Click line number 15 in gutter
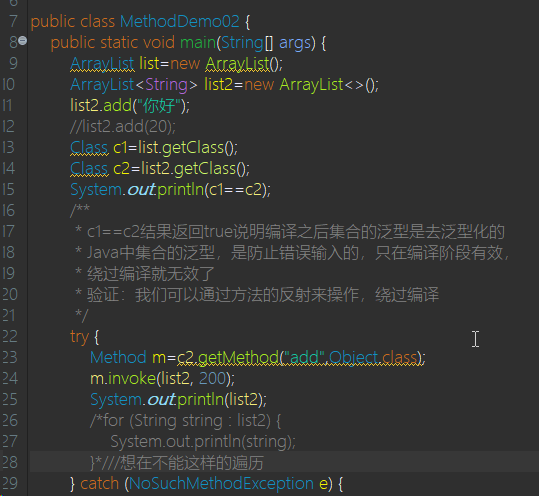Image resolution: width=539 pixels, height=496 pixels. [9, 189]
